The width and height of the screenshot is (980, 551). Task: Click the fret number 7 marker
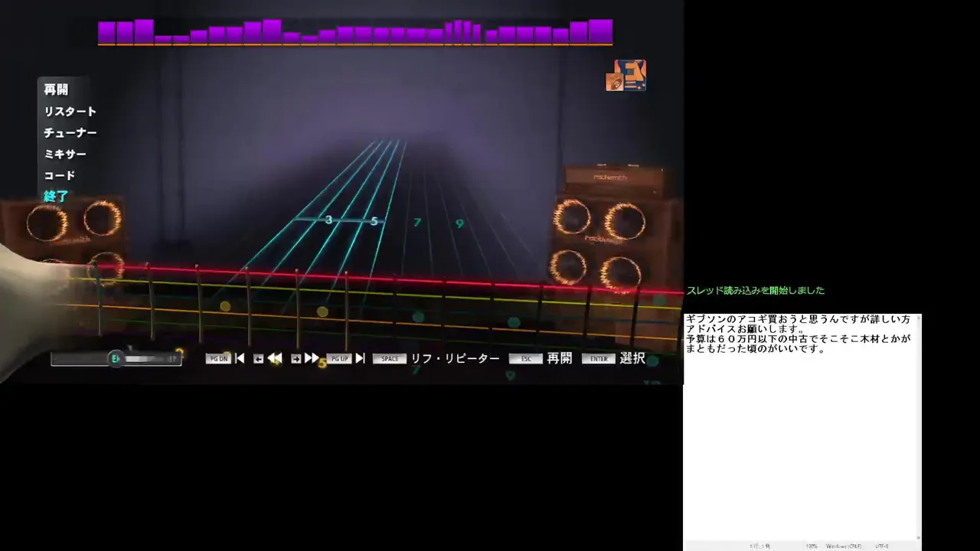click(417, 223)
